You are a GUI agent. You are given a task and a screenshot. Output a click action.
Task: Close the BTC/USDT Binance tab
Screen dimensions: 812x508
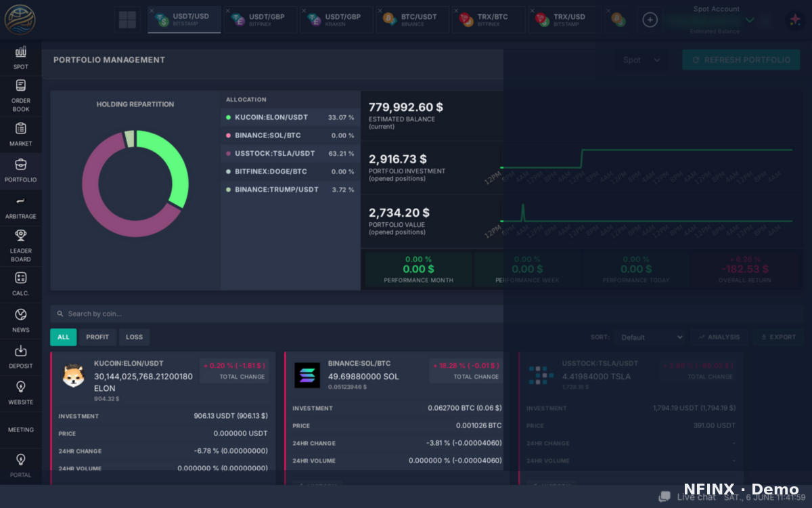click(x=380, y=11)
